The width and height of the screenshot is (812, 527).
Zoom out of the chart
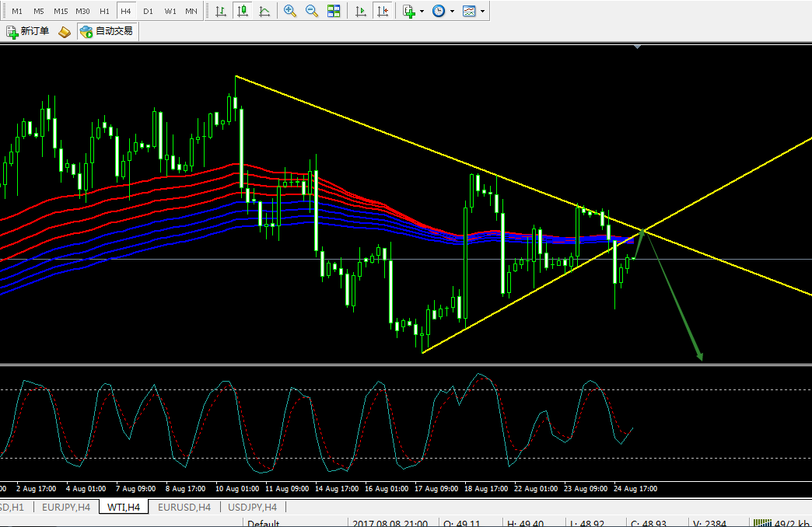click(312, 11)
